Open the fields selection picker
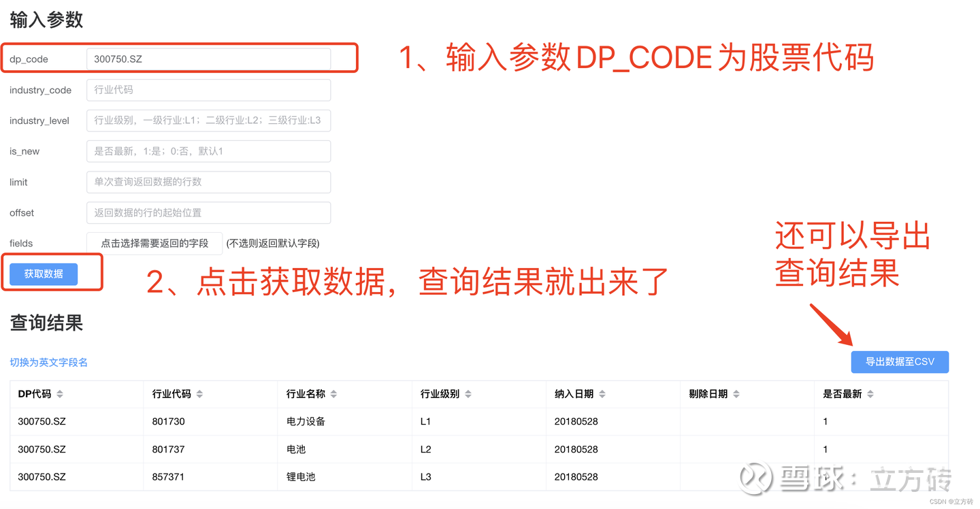This screenshot has height=509, width=980. (154, 243)
